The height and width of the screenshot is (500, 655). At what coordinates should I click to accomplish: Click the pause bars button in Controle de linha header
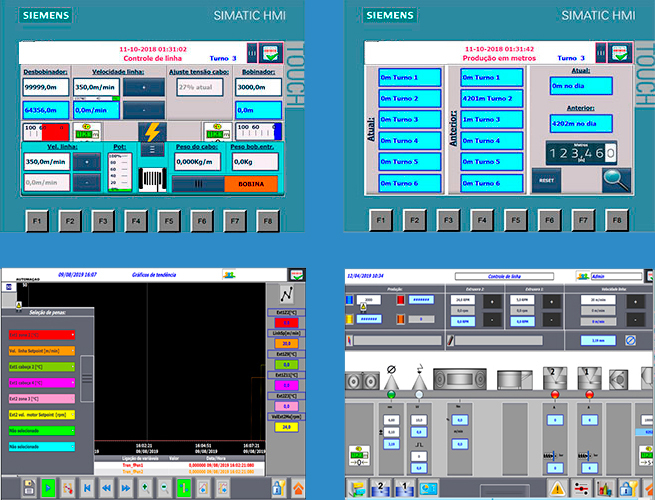[x=252, y=53]
